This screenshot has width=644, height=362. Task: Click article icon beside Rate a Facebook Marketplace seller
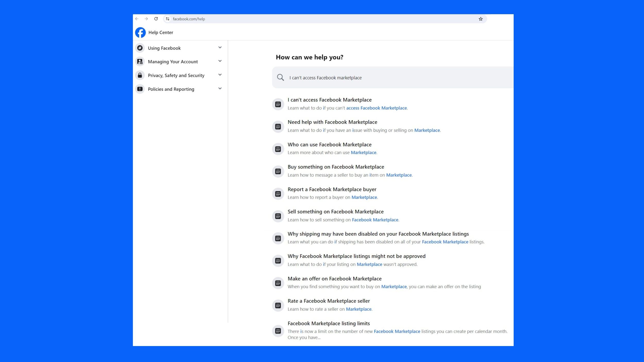point(278,306)
